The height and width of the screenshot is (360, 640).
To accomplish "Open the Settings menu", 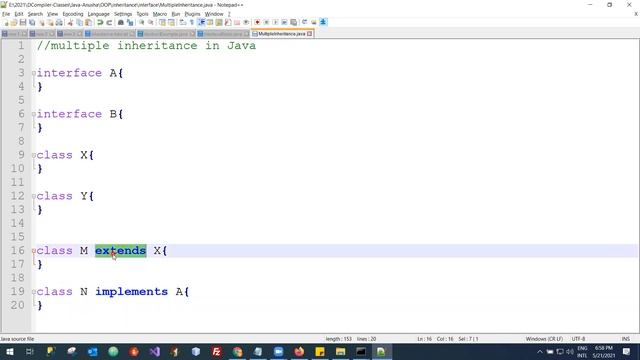I will click(123, 14).
